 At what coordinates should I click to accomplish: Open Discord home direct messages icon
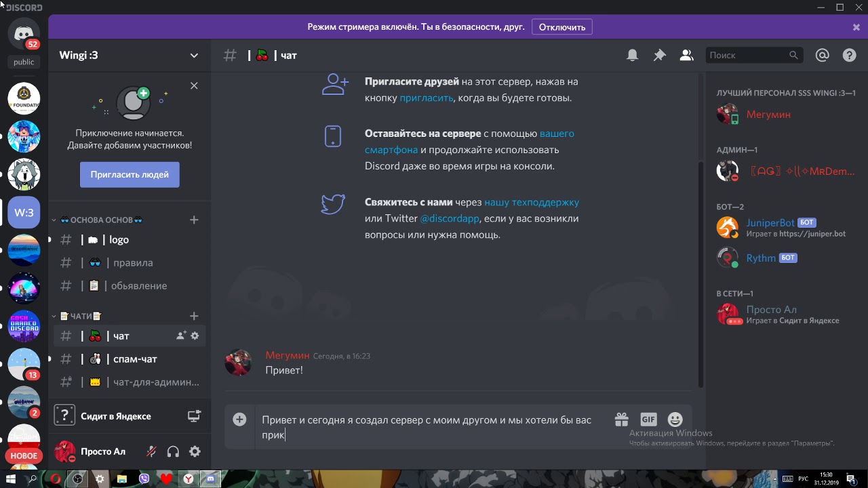(x=24, y=33)
